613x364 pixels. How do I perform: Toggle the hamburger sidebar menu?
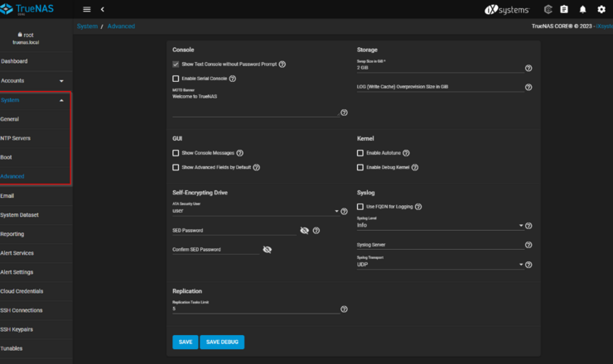(87, 9)
